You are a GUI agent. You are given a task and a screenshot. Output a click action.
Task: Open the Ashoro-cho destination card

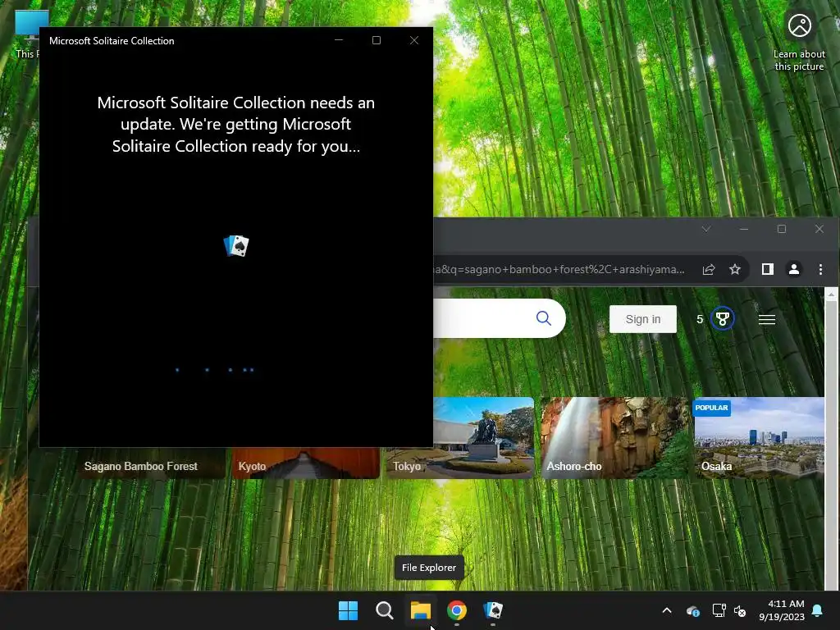[614, 438]
